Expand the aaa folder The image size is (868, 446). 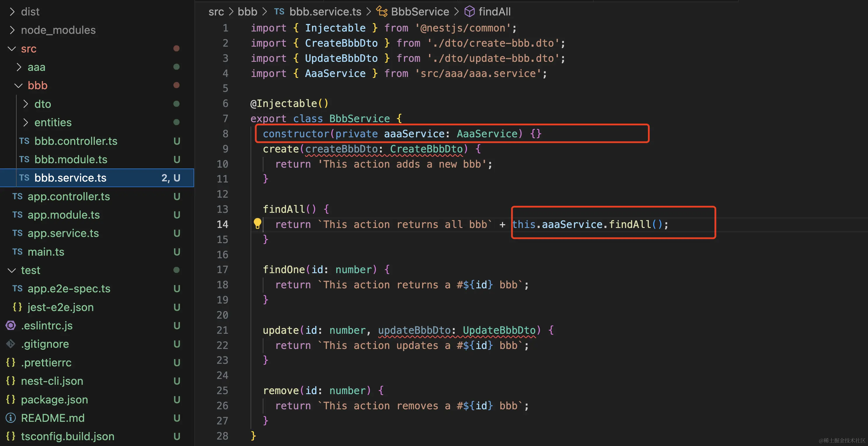coord(19,67)
